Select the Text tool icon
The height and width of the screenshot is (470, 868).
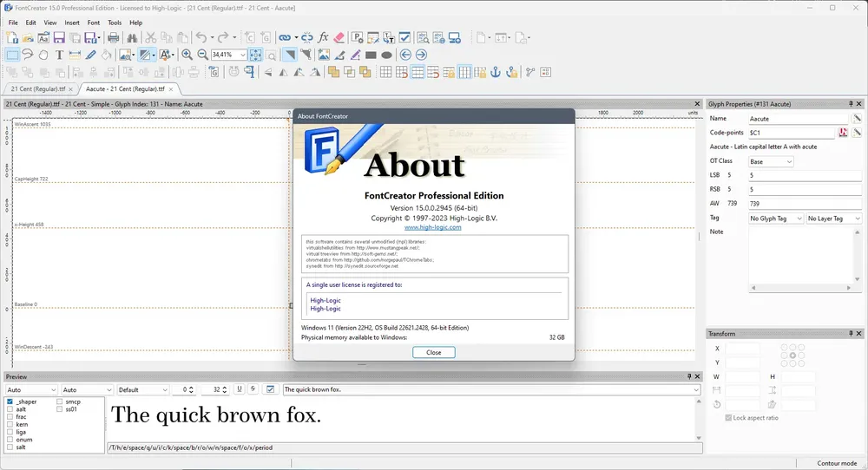tap(59, 55)
